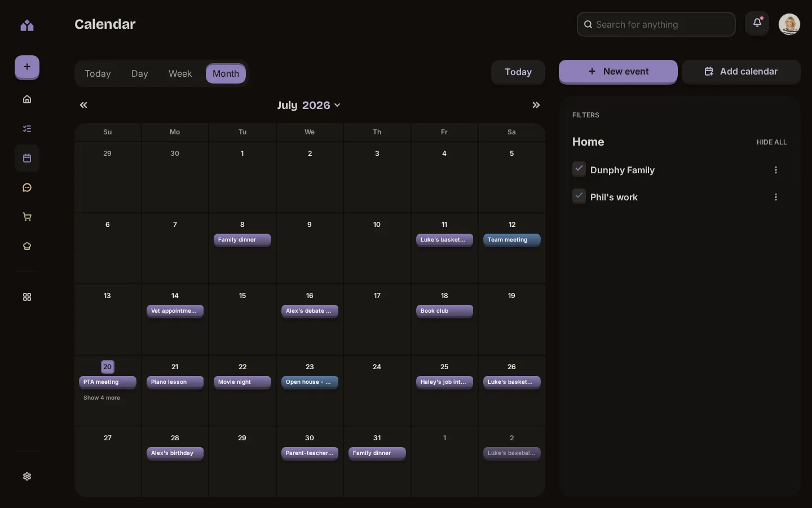Expand Show 4 more on July 20
This screenshot has height=508, width=812.
coord(101,398)
